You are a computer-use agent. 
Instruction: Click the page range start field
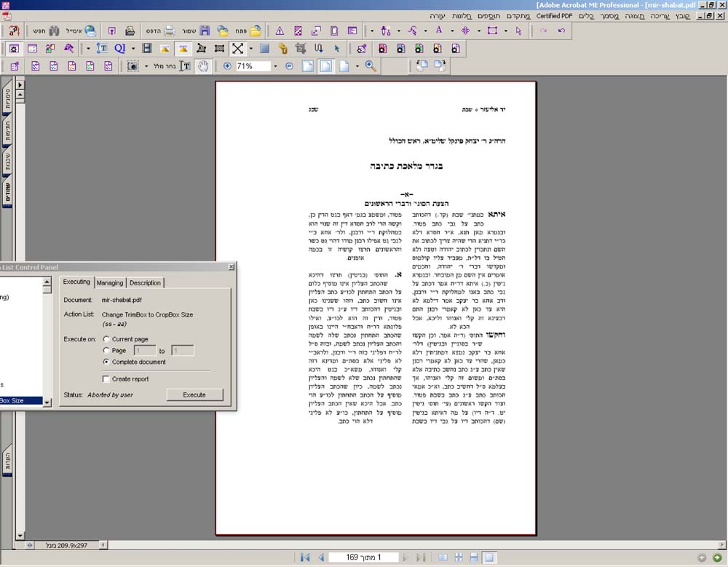click(145, 351)
